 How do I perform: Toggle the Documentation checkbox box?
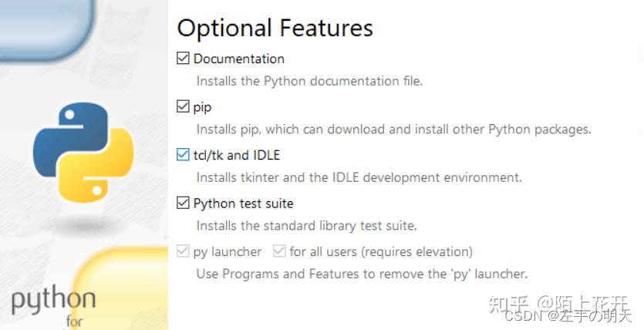point(183,58)
